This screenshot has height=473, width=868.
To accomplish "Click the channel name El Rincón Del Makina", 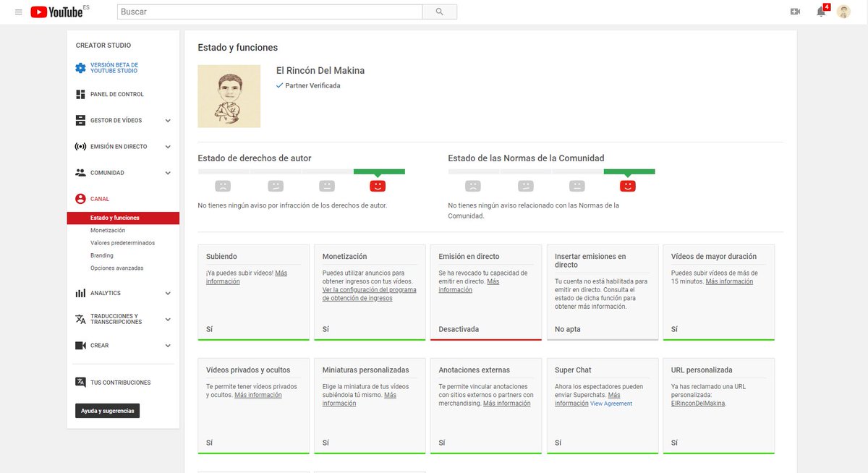I will pyautogui.click(x=320, y=71).
